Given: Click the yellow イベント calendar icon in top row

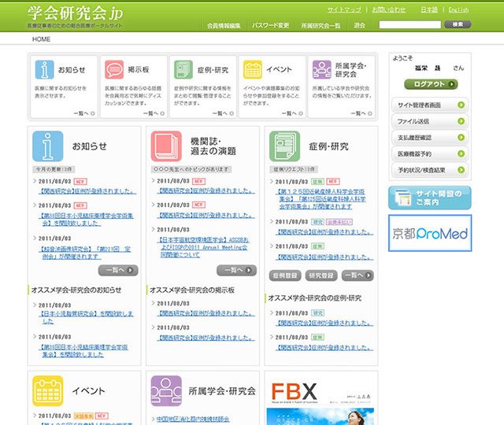Looking at the screenshot, I should click(253, 69).
